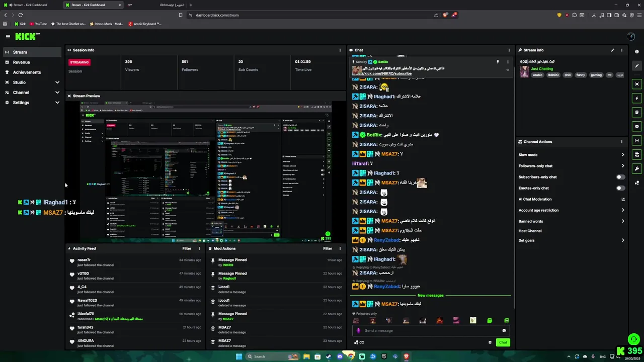Switch to the i3bhm.app browser tab

(x=156, y=5)
